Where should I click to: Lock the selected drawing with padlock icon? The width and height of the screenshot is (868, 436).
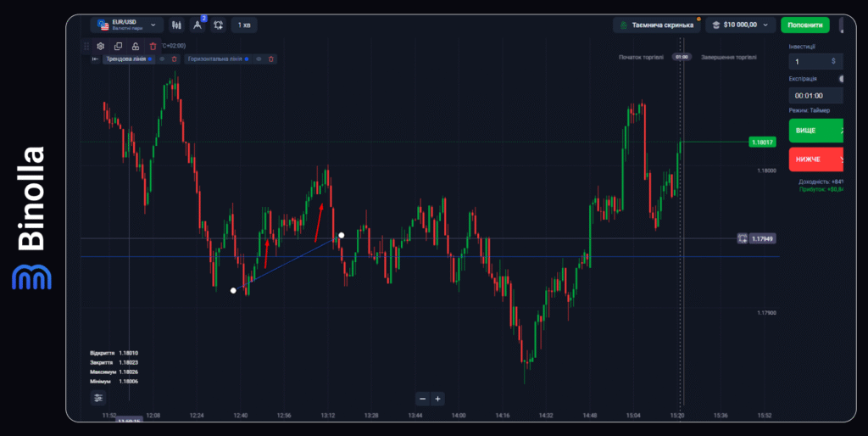136,46
